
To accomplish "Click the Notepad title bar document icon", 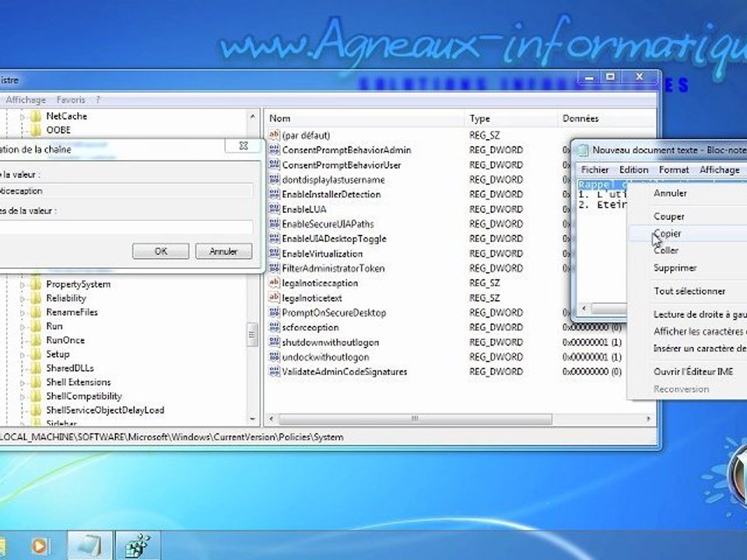I will [583, 150].
